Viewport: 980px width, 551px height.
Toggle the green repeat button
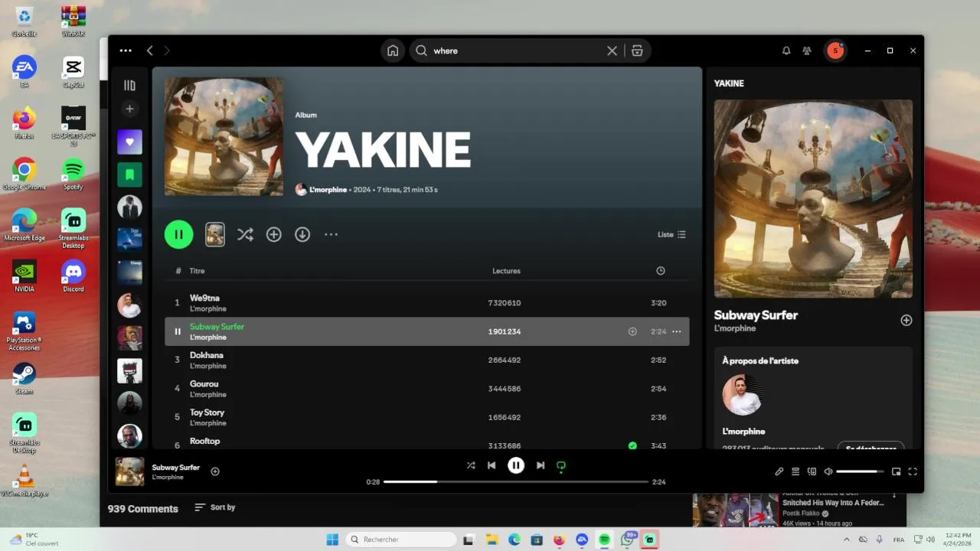click(x=561, y=465)
